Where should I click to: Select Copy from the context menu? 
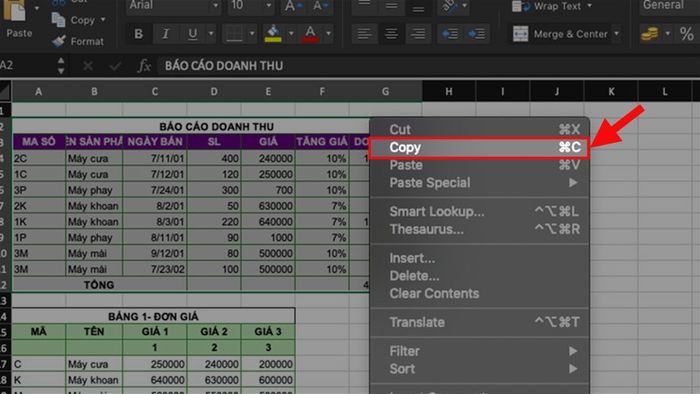479,148
